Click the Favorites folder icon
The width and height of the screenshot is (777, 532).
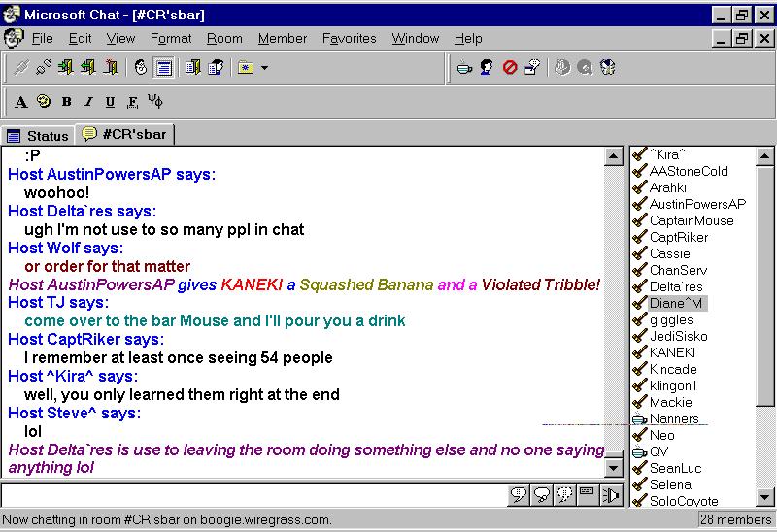click(x=246, y=67)
